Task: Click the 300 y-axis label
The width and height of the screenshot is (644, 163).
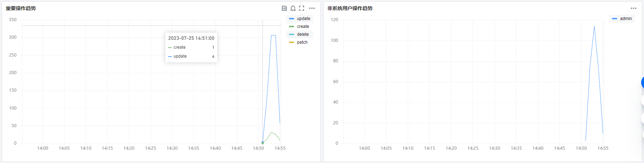Action: (13, 37)
